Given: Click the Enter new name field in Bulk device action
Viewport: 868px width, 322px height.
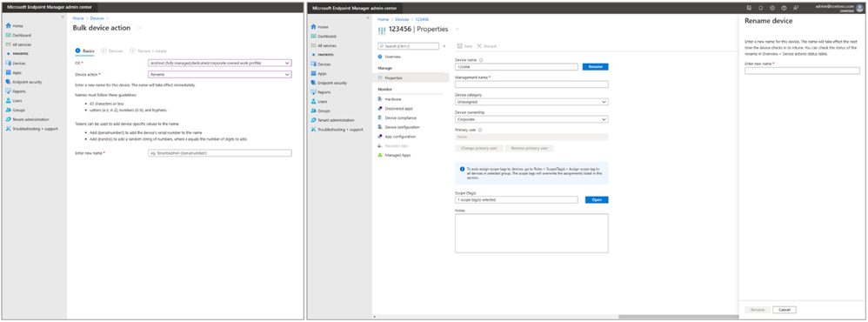Looking at the screenshot, I should (220, 152).
